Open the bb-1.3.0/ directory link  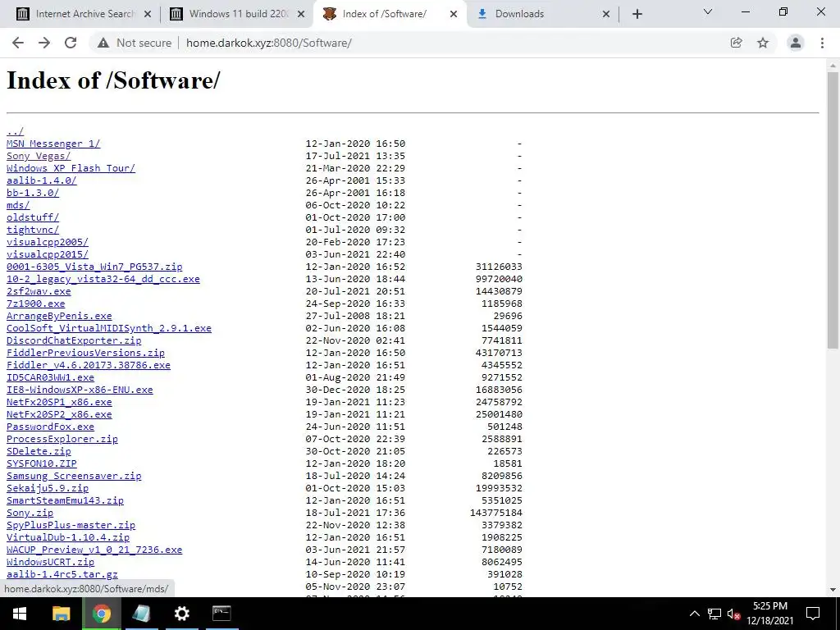[33, 193]
